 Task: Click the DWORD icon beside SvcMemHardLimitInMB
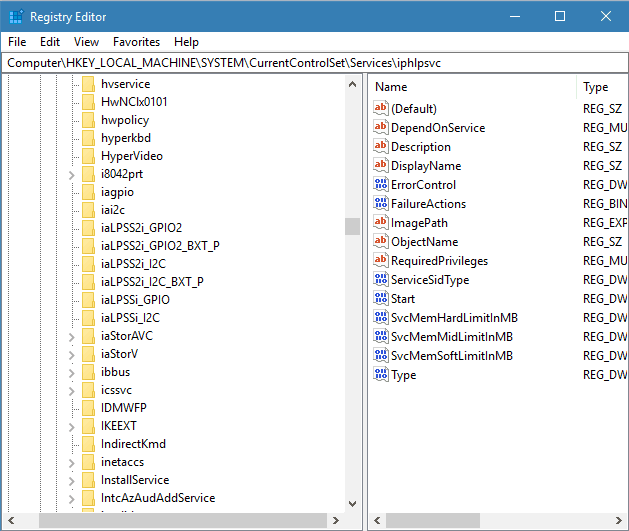pos(381,317)
